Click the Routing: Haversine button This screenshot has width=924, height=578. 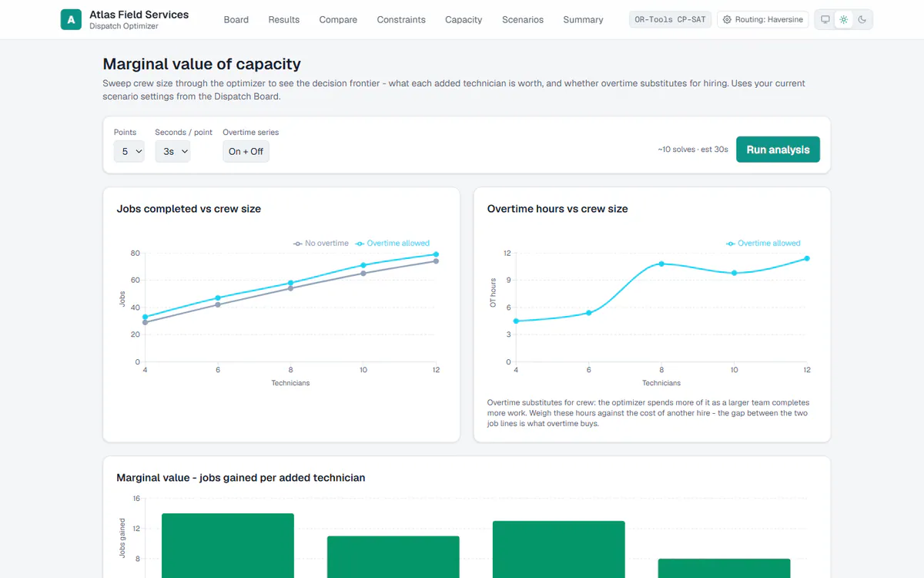pos(762,19)
